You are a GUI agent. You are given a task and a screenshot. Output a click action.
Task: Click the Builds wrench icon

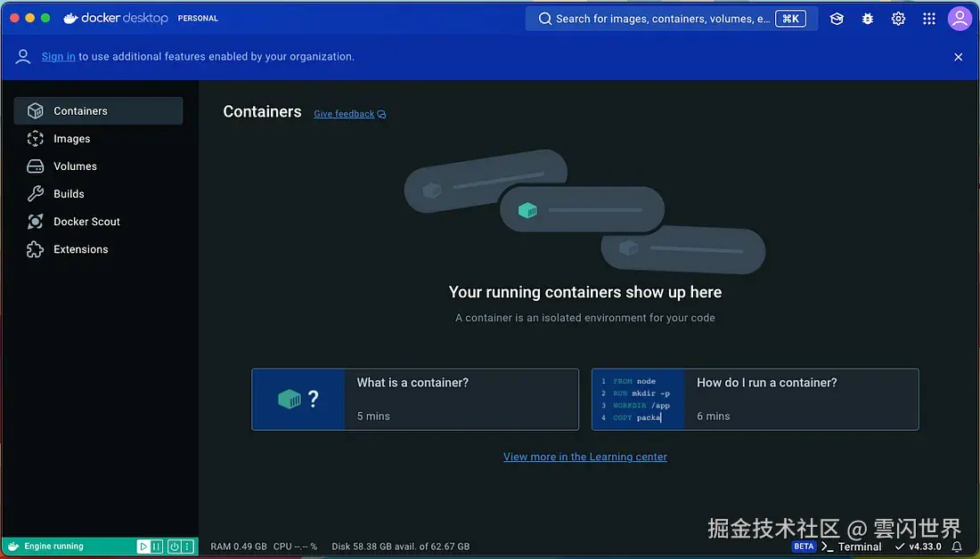click(35, 194)
